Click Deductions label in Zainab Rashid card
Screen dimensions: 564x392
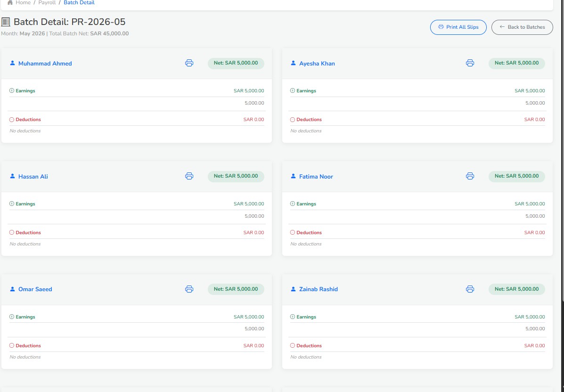pyautogui.click(x=309, y=346)
